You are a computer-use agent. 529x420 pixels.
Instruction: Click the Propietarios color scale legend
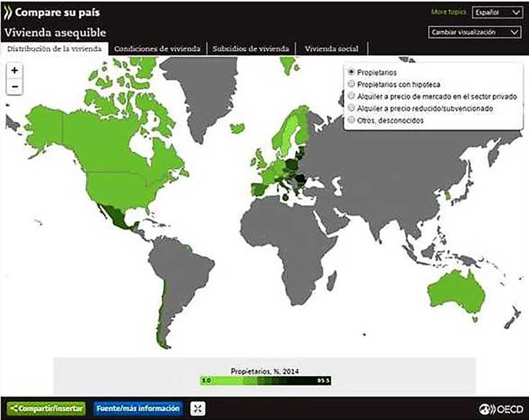265,381
